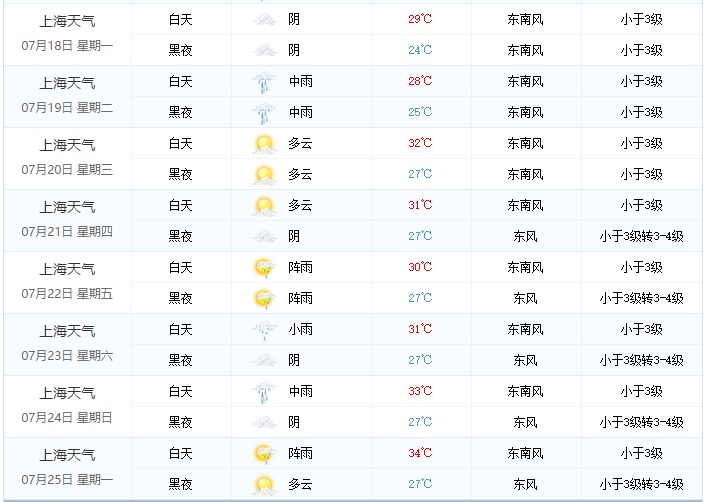704x502 pixels.
Task: Click 小于3级转3-4级 for 07月21日 黑夜
Action: 642,236
